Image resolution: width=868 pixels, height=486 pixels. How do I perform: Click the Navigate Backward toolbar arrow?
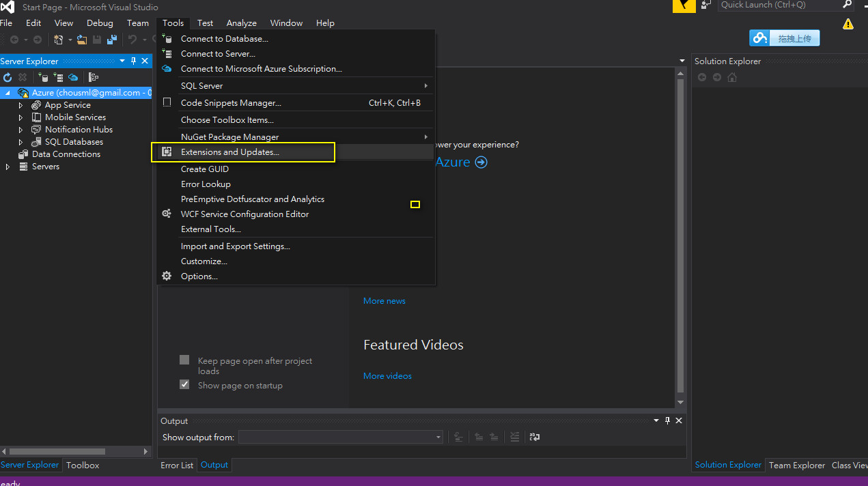(14, 40)
